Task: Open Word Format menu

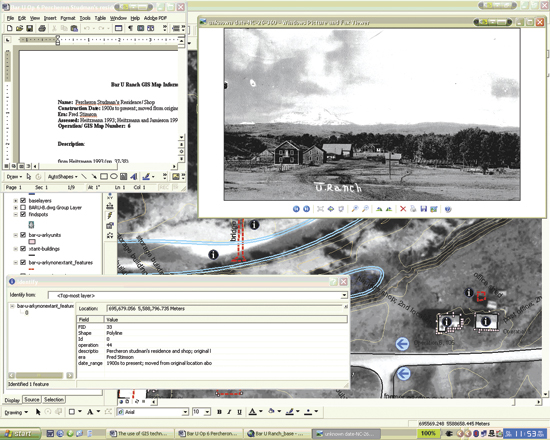Action: [x=68, y=18]
